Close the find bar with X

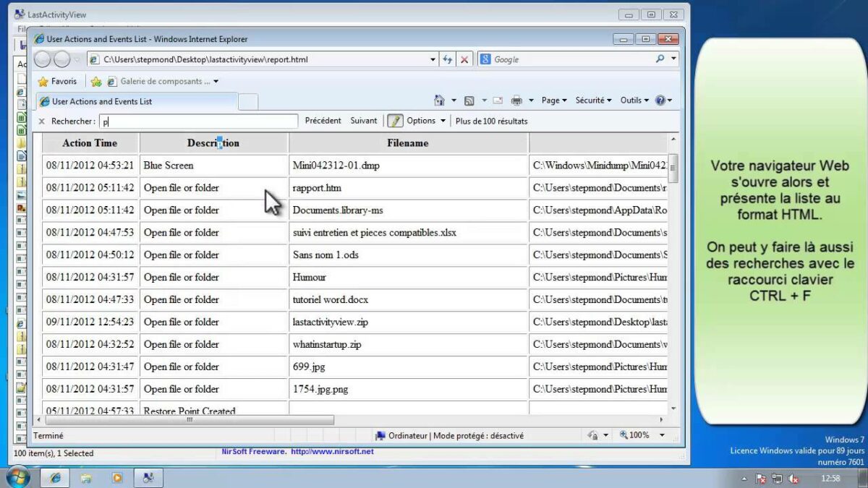(41, 121)
